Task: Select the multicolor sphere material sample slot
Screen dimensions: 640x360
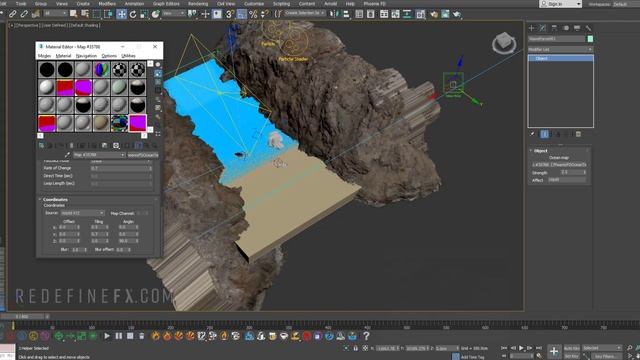Action: (x=101, y=69)
